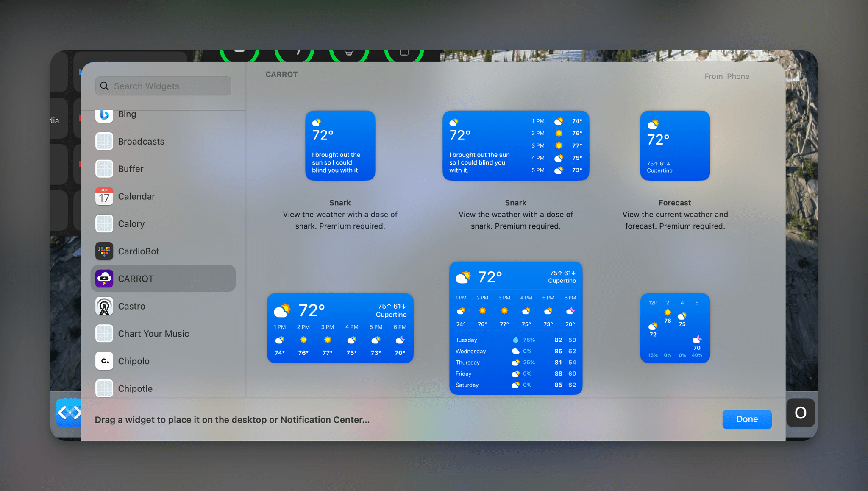Add the large widget with daily forecast
868x491 pixels.
[516, 328]
